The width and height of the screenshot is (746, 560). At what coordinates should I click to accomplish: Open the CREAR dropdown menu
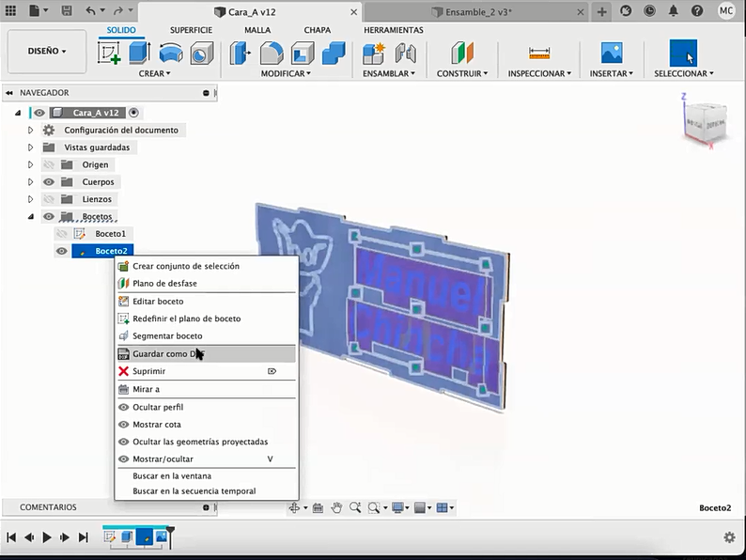(155, 73)
